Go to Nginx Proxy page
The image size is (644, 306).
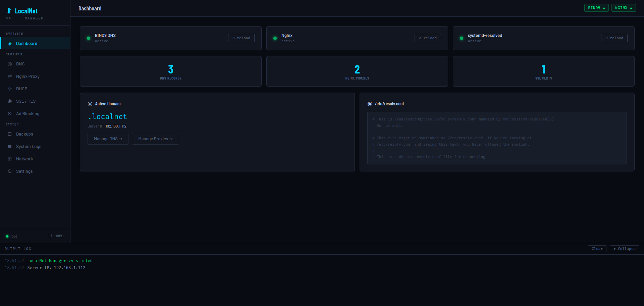point(35,76)
